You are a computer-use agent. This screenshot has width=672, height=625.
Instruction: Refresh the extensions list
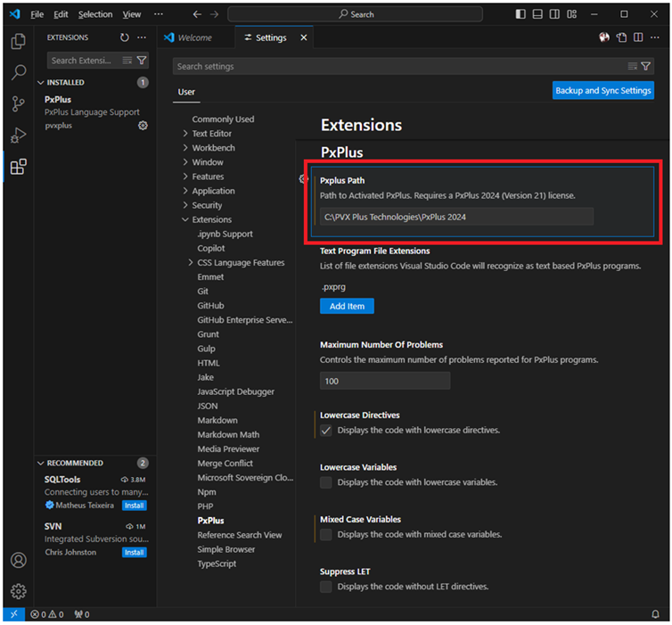125,37
